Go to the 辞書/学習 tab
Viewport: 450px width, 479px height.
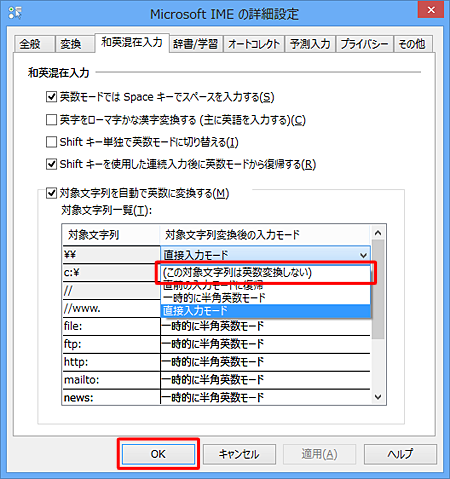pos(196,44)
